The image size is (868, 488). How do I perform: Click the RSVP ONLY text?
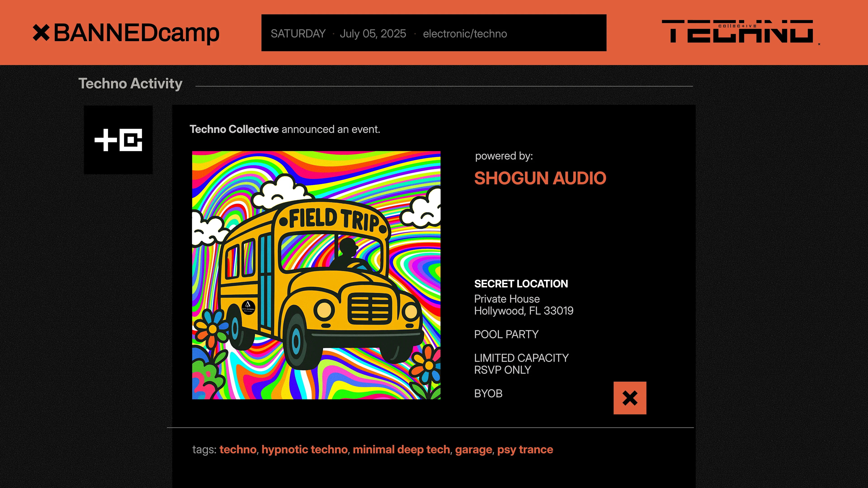[502, 370]
